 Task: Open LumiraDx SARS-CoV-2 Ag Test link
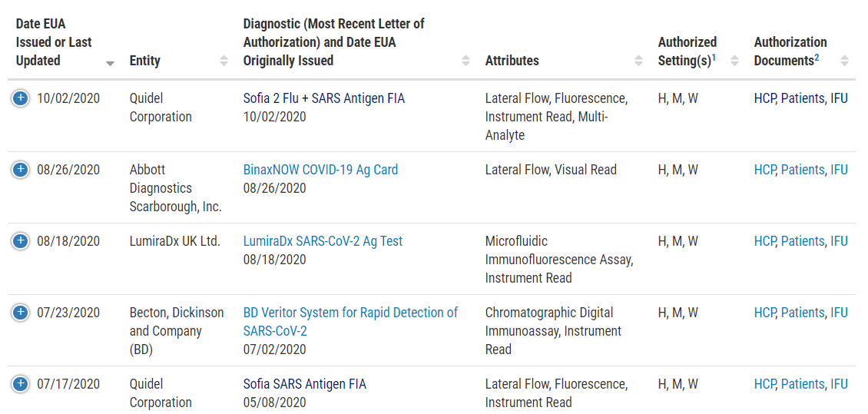323,240
